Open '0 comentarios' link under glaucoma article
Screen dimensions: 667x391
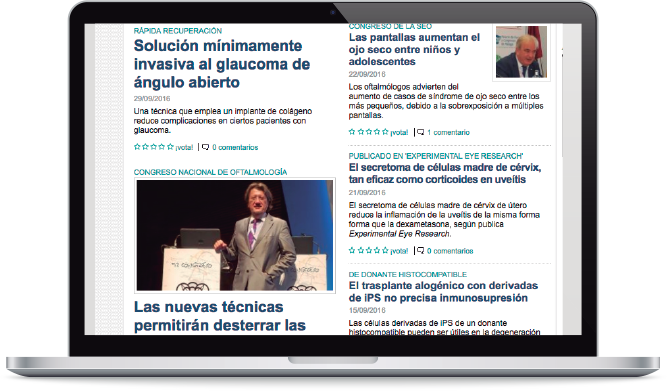[235, 147]
